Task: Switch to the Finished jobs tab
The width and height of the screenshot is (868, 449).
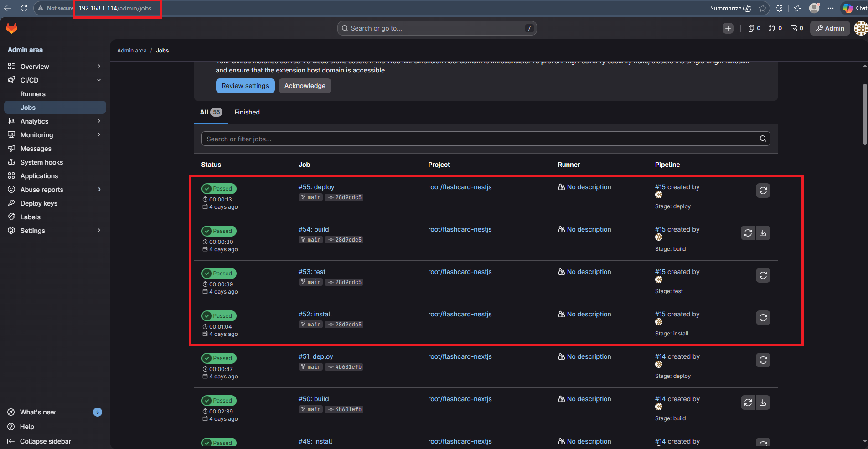Action: (x=247, y=112)
